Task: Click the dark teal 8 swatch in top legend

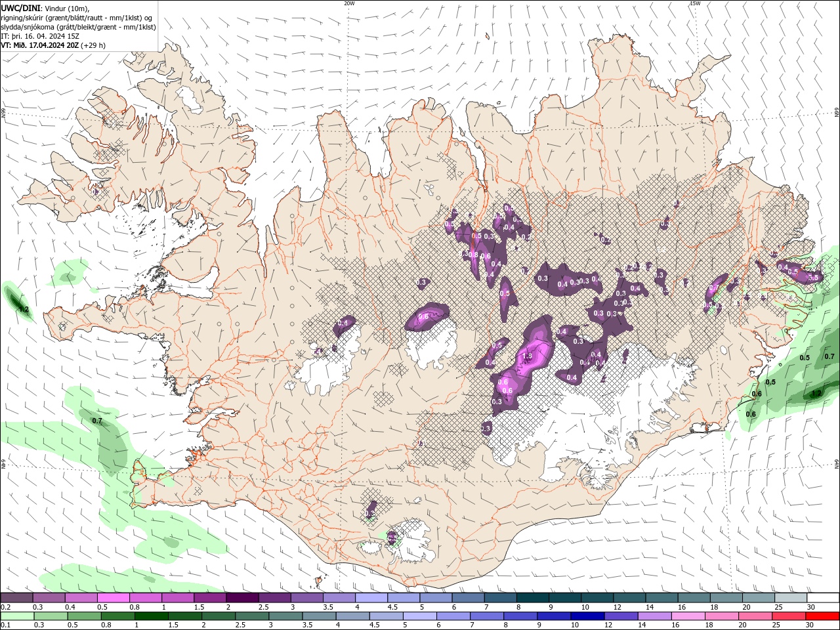Action: 533,598
